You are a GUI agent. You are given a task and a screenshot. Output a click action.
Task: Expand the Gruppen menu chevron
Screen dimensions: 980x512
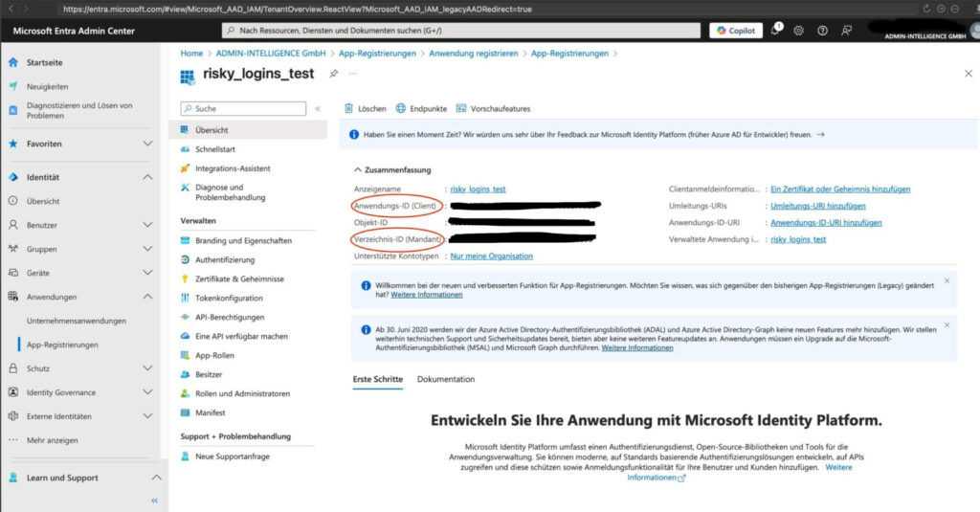point(147,249)
